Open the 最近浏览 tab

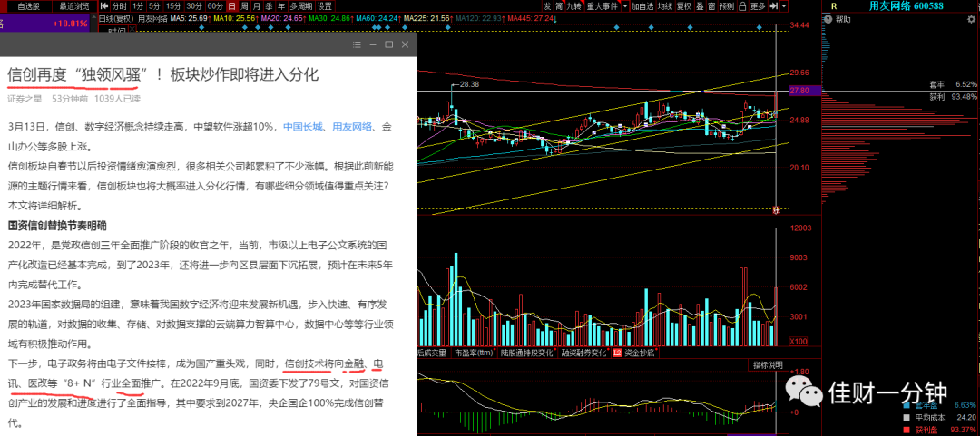pos(74,6)
